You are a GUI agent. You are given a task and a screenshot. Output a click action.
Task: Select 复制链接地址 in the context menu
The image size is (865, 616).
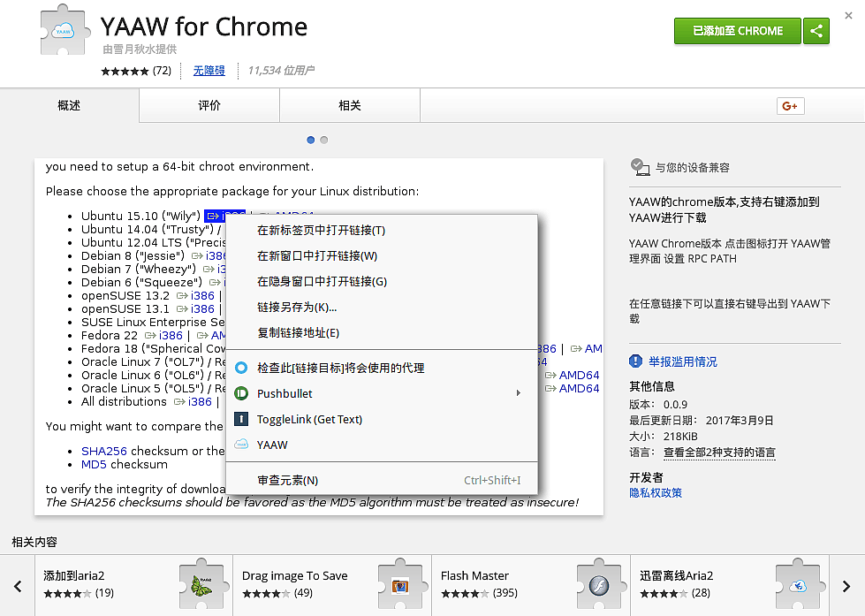[298, 332]
